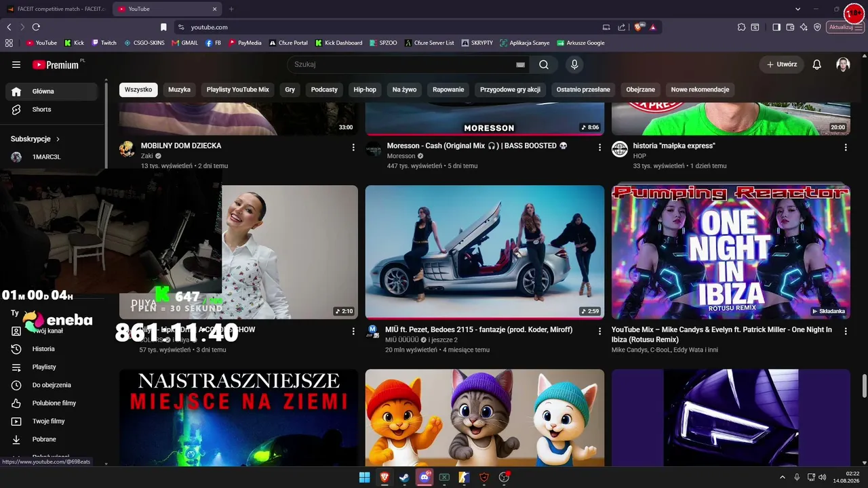The image size is (868, 488).
Task: Open Brave Rewards triangle icon
Action: coord(652,27)
